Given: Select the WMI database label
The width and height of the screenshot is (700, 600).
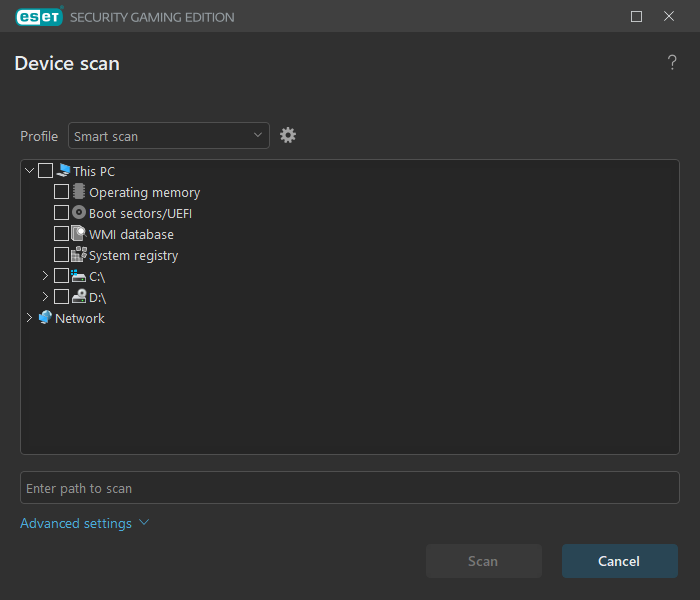Looking at the screenshot, I should click(131, 234).
